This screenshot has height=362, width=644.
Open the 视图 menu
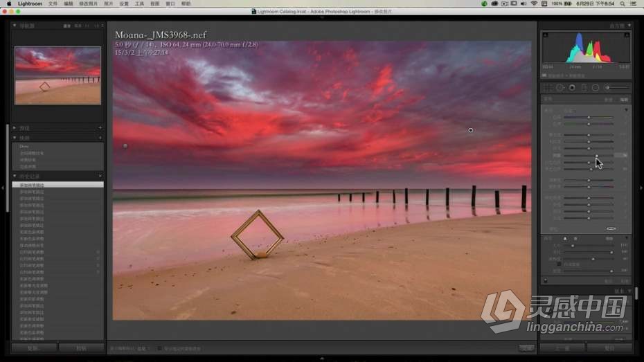pyautogui.click(x=154, y=3)
